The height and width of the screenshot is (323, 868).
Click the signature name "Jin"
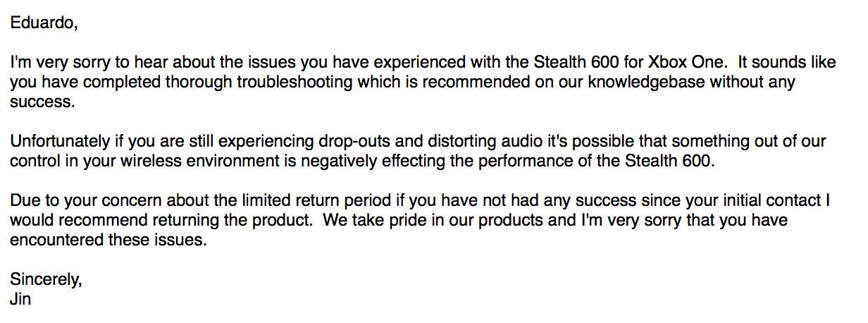(x=20, y=299)
